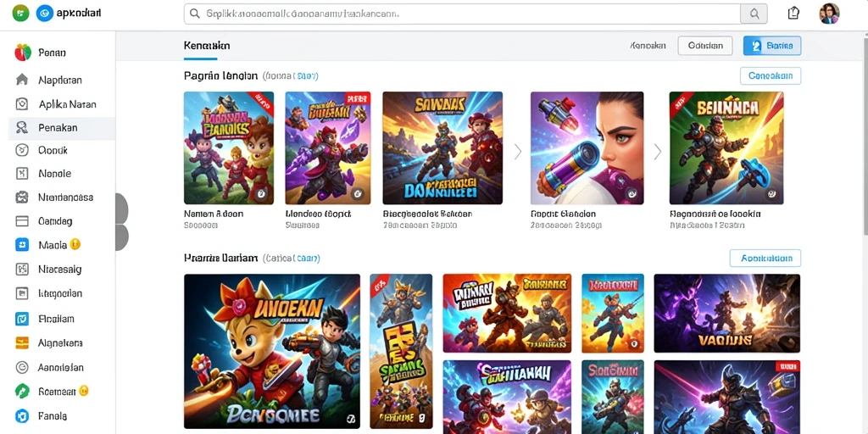Open the Vaqlius purple game banner
Screen dimensions: 868x434
[x=726, y=314]
